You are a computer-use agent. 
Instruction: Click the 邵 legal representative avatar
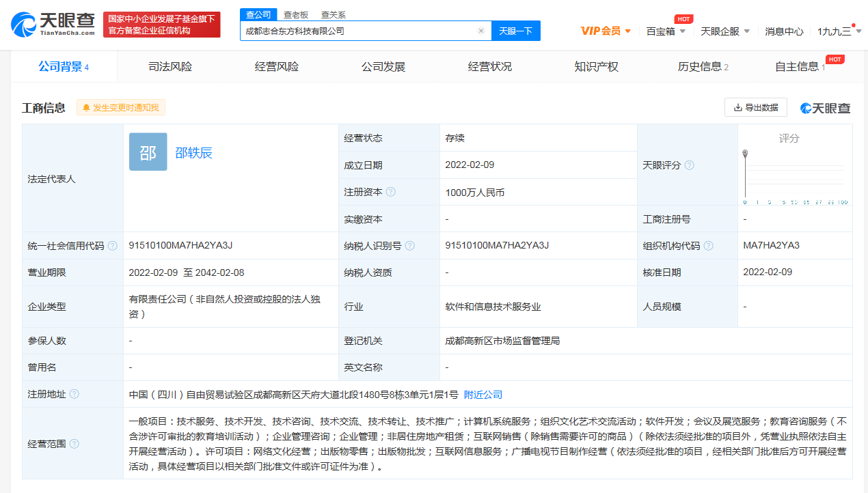[x=148, y=152]
